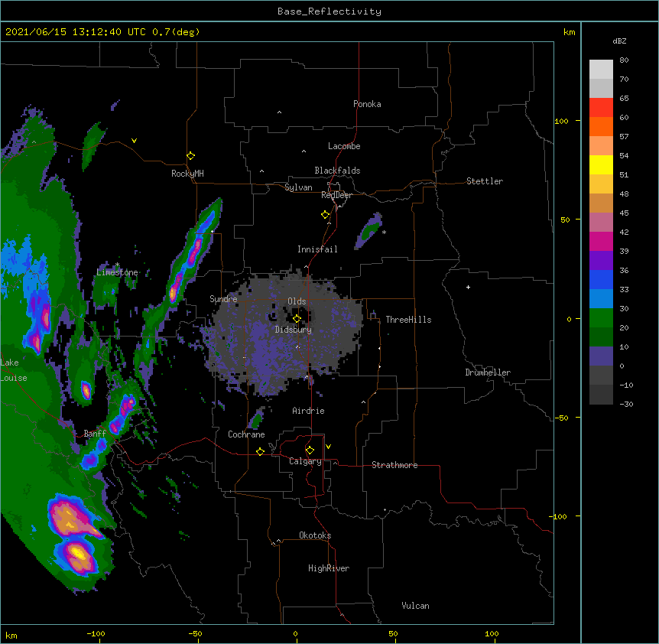The height and width of the screenshot is (644, 659).
Task: Click the strong yellow storm core southwest of Banff
Action: [78, 554]
